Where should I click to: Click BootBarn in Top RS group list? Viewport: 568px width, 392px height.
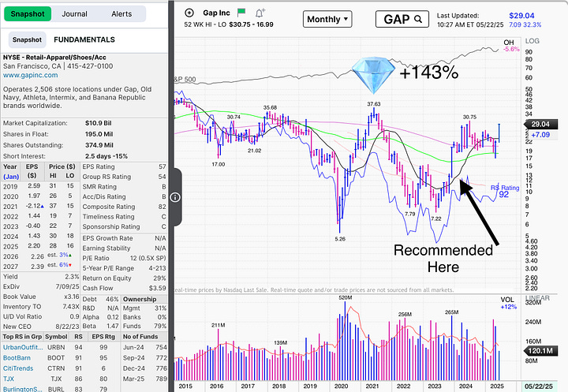[17, 357]
